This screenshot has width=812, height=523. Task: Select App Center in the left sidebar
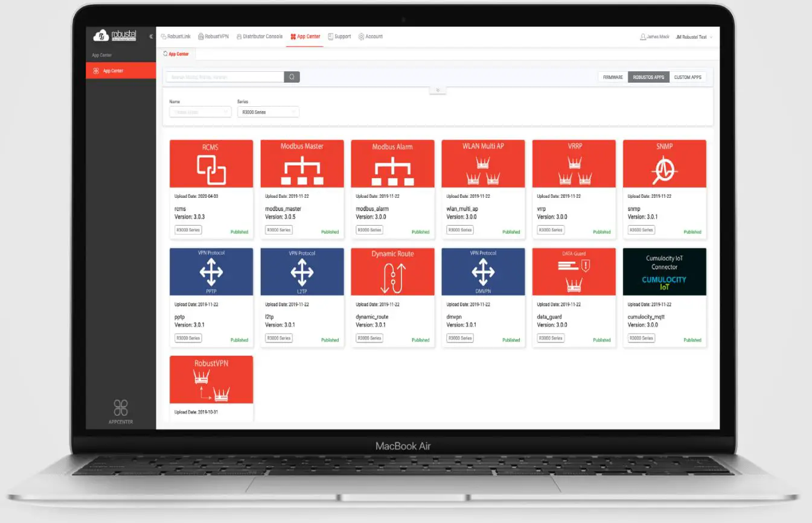click(x=121, y=71)
